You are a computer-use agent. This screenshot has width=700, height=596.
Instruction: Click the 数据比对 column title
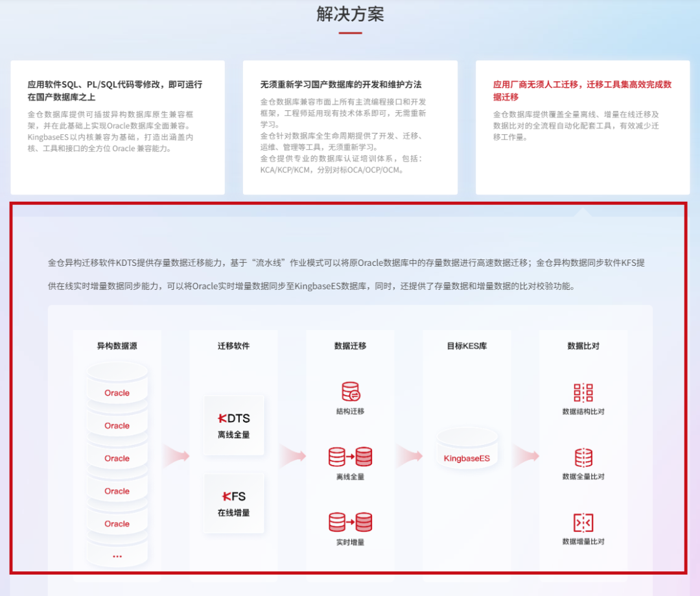point(583,346)
